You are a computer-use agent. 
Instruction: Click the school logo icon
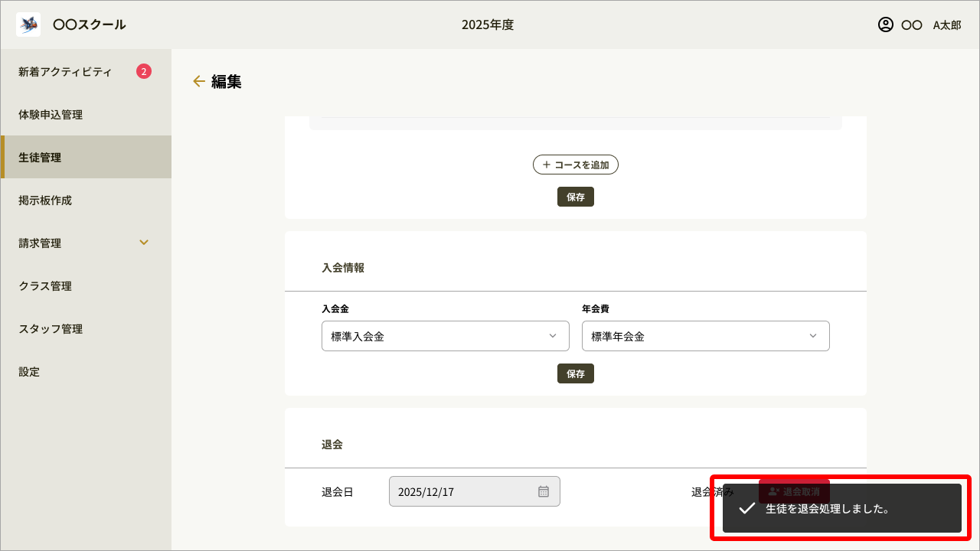click(x=28, y=24)
